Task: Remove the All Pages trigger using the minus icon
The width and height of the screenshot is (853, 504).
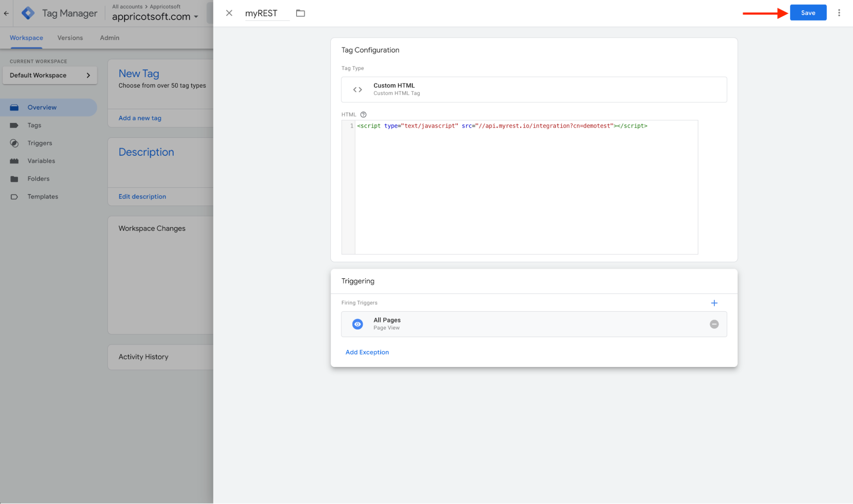Action: pyautogui.click(x=714, y=324)
